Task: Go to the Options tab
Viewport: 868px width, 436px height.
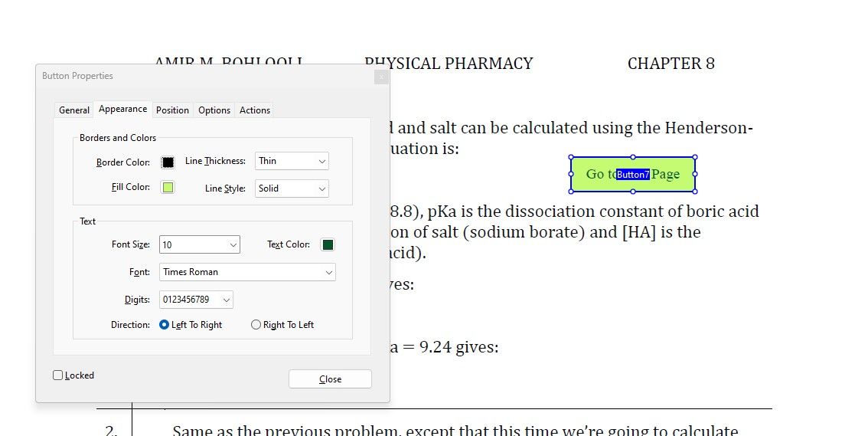Action: 214,110
